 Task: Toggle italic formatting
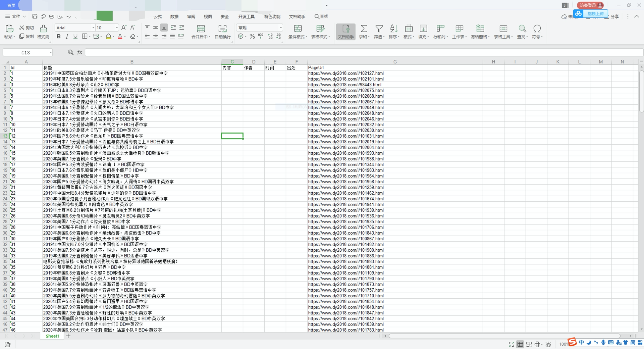67,36
